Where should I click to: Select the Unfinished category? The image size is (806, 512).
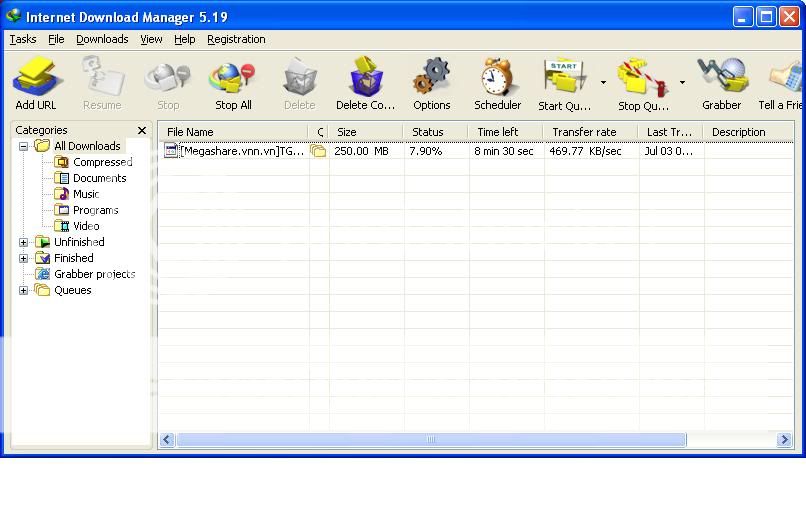click(x=79, y=242)
